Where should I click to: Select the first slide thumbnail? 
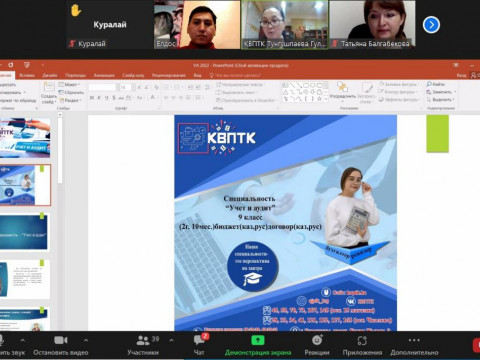(x=25, y=138)
